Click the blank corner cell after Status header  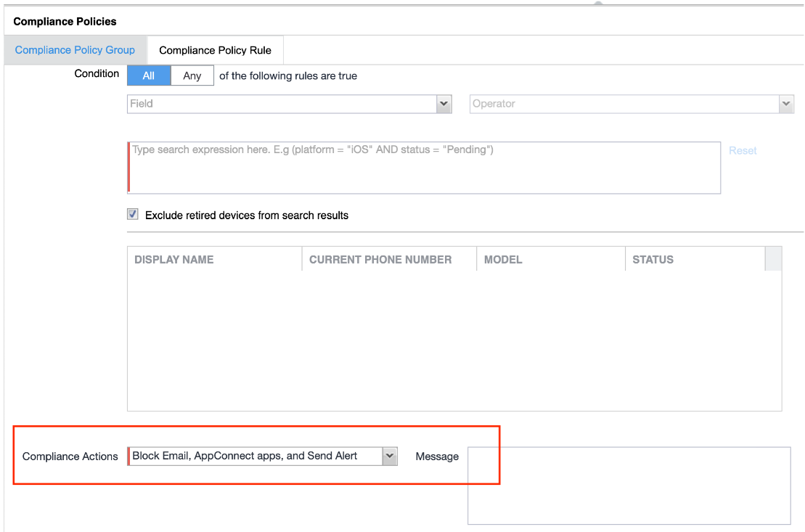click(773, 259)
